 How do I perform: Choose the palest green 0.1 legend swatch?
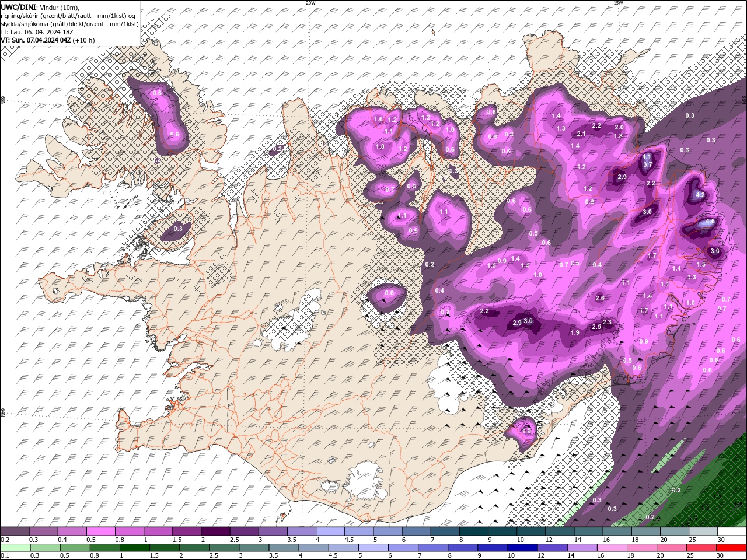tap(15, 548)
